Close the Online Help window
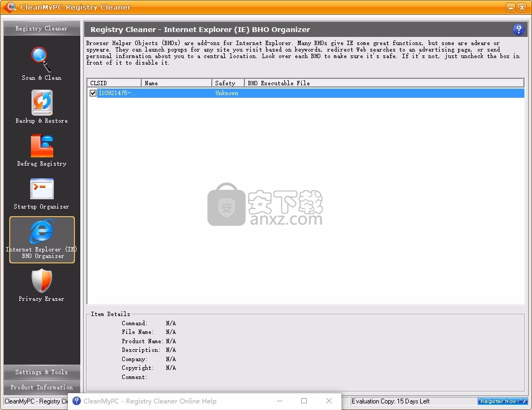The height and width of the screenshot is (410, 532). pyautogui.click(x=329, y=401)
